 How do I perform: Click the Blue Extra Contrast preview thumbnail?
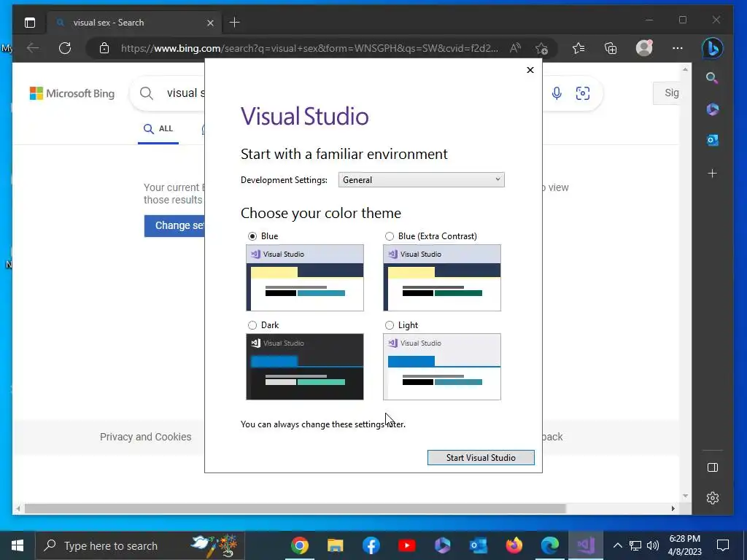click(442, 278)
